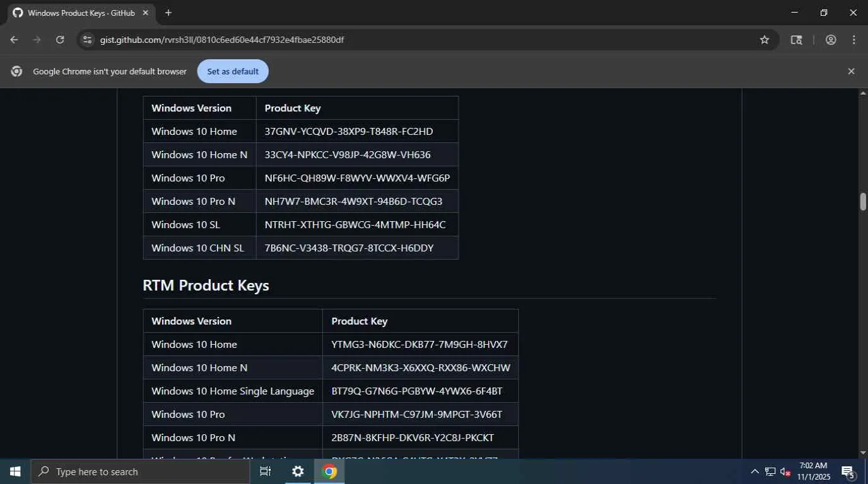
Task: Open Chrome's three-dot menu
Action: (x=854, y=40)
